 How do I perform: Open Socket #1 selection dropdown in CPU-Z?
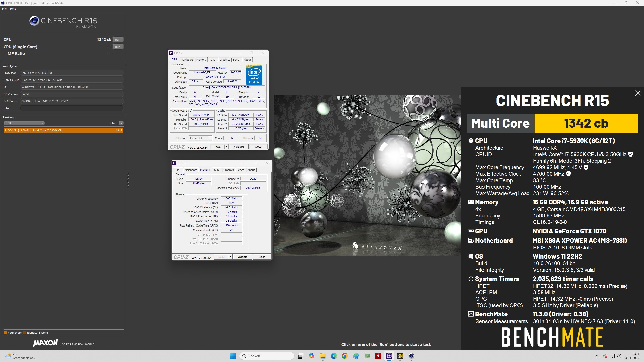(200, 138)
